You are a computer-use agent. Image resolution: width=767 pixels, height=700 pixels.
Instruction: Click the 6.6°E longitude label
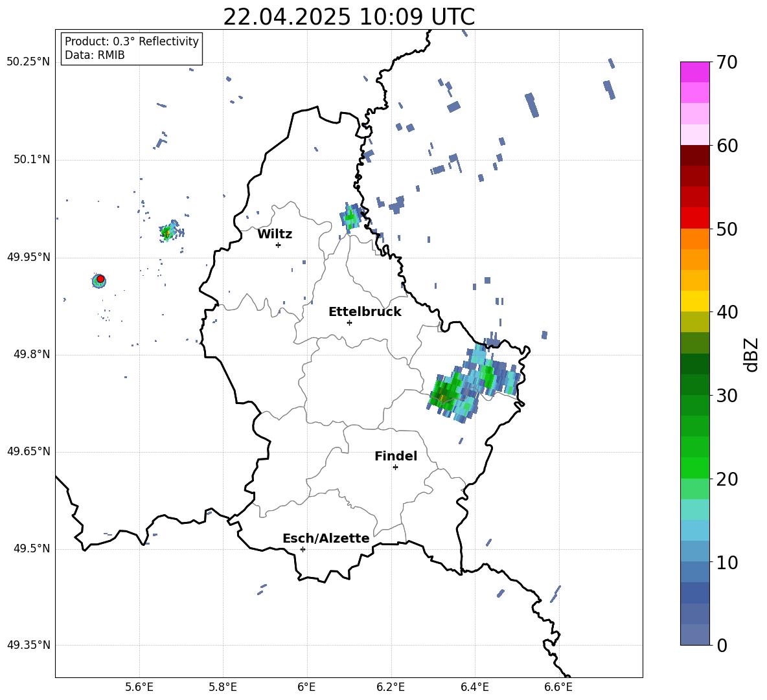(x=558, y=687)
